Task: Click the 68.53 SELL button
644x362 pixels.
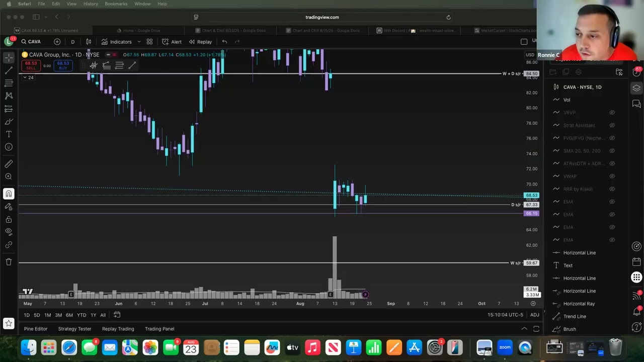Action: 31,65
